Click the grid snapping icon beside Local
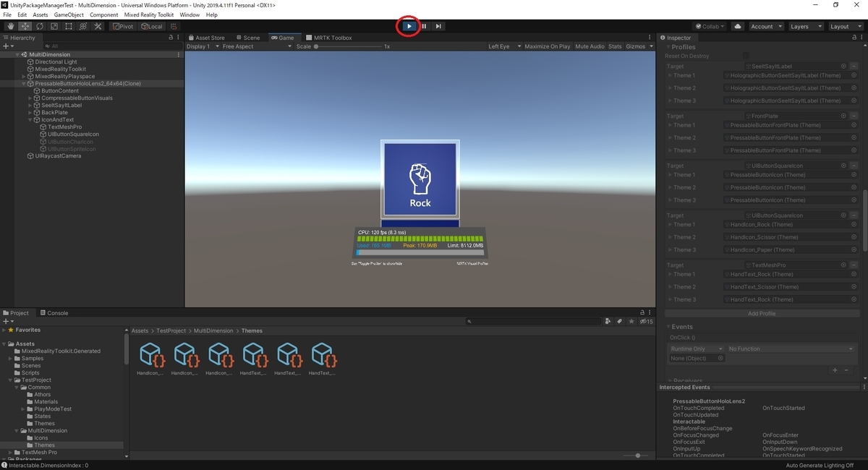This screenshot has height=470, width=868. click(174, 26)
